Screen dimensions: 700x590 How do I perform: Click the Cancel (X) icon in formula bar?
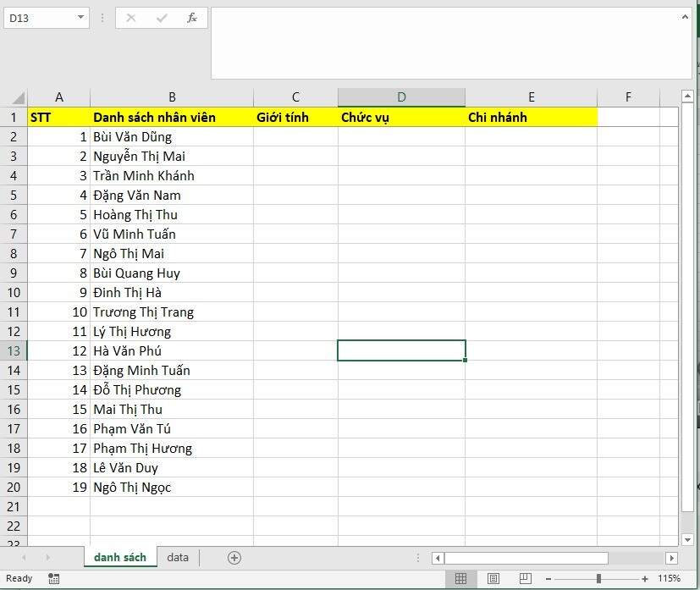(130, 17)
